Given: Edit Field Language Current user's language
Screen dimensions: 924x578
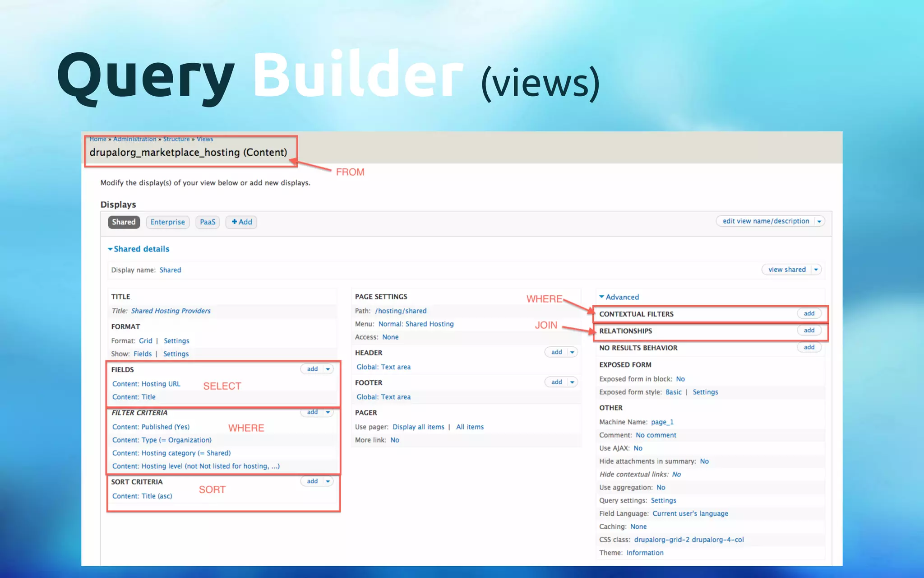Looking at the screenshot, I should coord(690,513).
